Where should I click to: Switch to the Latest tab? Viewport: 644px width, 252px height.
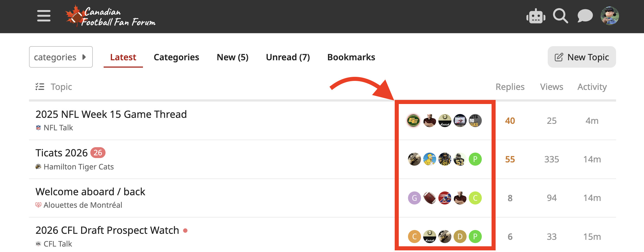(x=123, y=57)
